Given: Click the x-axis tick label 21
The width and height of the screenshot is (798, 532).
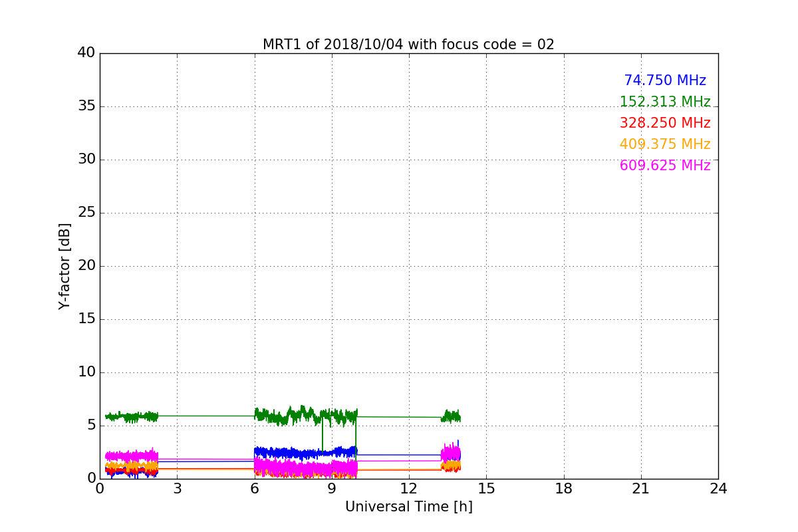Looking at the screenshot, I should pyautogui.click(x=641, y=488).
